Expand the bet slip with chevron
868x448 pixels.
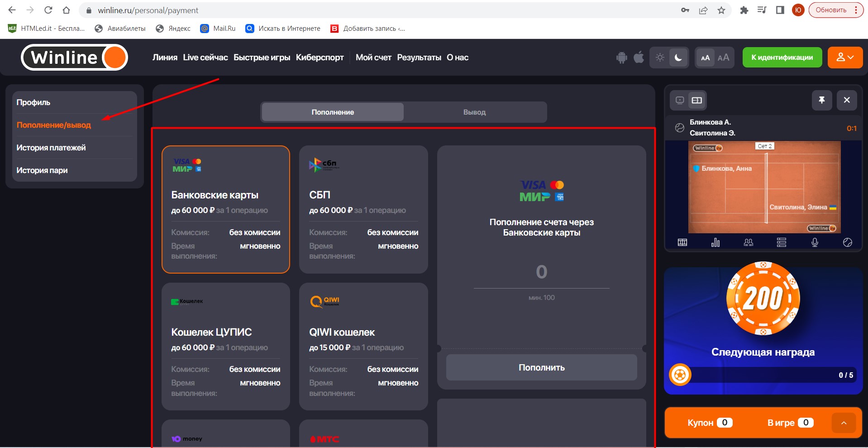[x=844, y=423]
